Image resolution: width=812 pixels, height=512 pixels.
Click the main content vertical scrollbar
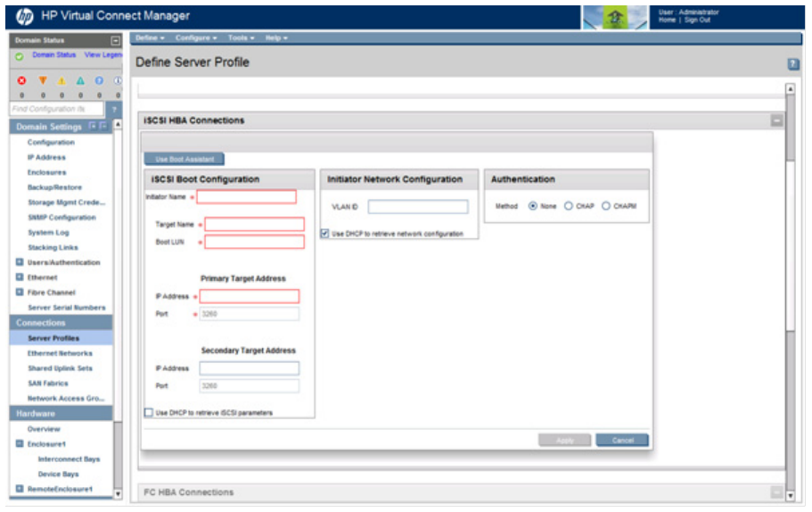(x=791, y=293)
